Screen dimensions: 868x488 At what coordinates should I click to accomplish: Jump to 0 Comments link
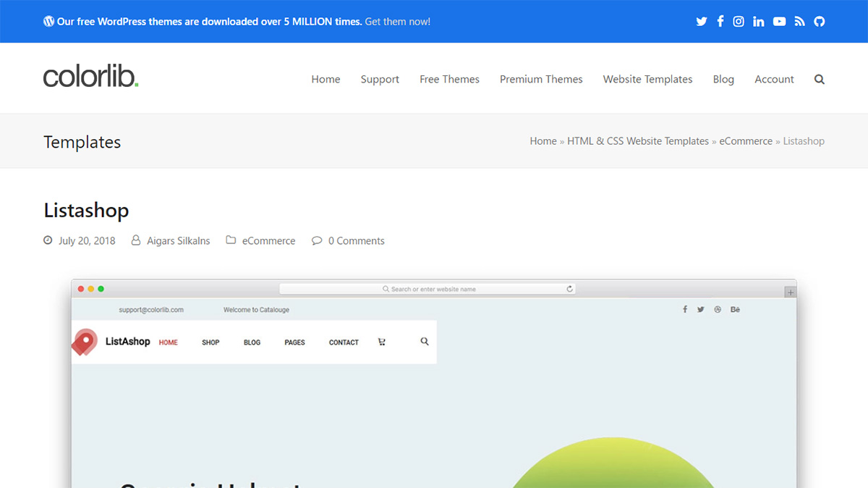tap(357, 241)
